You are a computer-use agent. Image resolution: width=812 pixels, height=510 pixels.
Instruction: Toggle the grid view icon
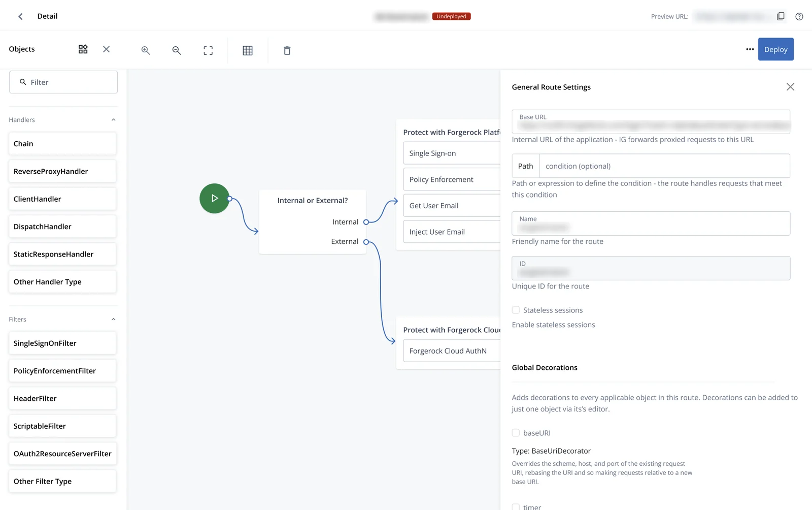248,50
